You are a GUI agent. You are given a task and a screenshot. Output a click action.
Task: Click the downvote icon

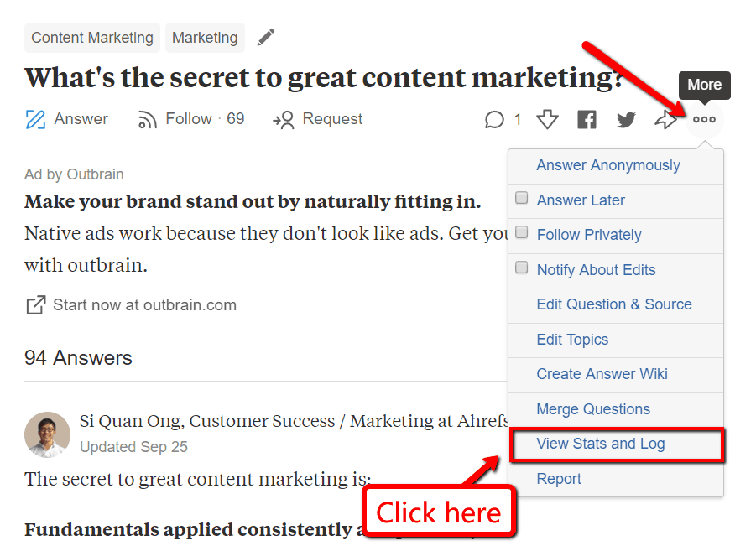pos(546,119)
